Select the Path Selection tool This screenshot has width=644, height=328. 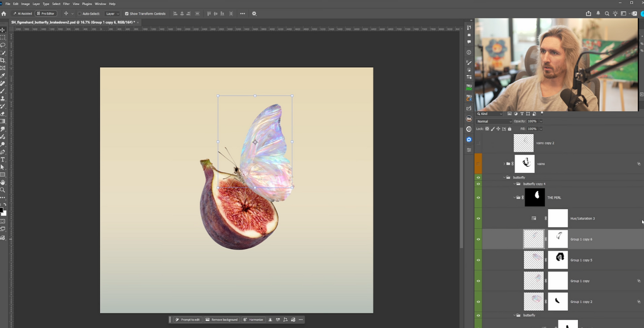click(3, 167)
